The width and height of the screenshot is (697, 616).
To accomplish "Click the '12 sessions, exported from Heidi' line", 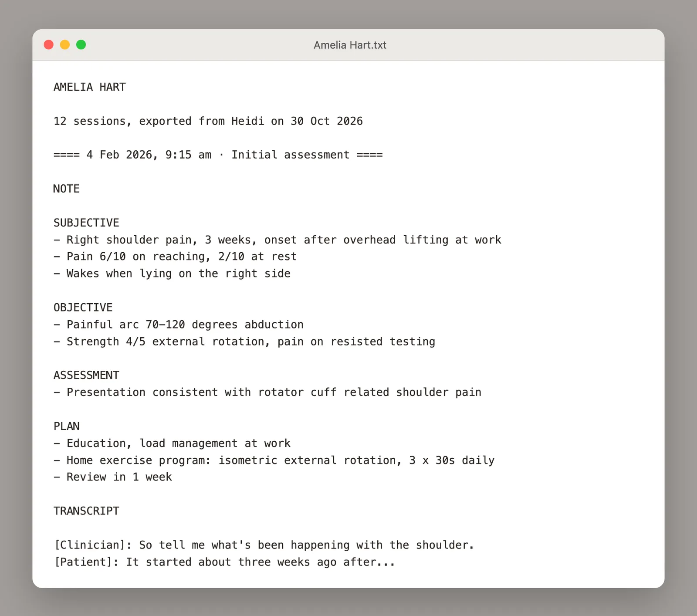I will [x=208, y=121].
